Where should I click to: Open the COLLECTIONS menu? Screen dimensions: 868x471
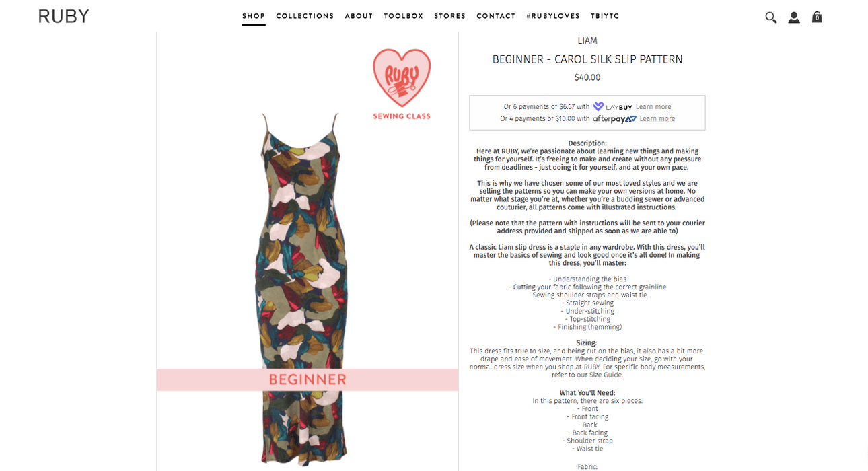tap(305, 16)
